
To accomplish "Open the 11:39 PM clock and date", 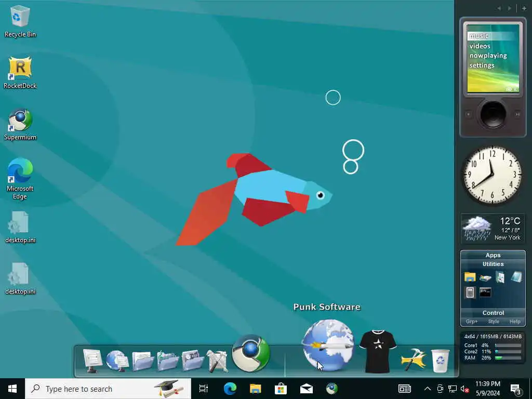I will click(487, 389).
